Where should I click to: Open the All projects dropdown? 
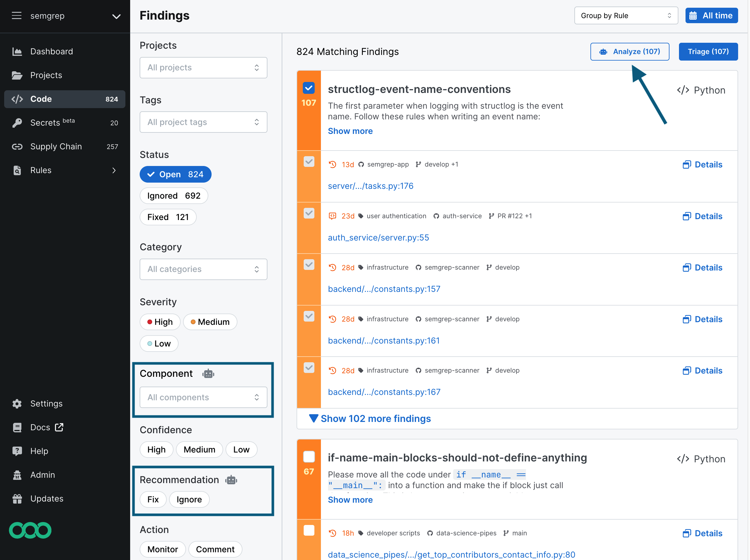[x=203, y=67]
